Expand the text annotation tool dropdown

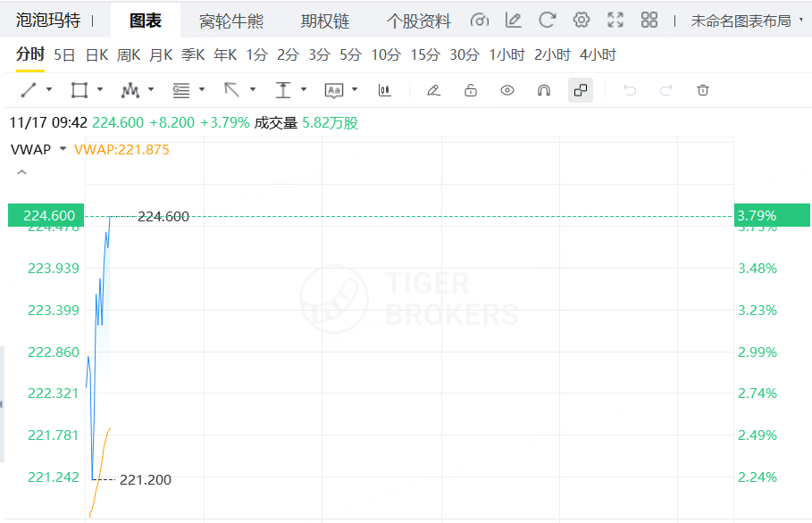[x=355, y=89]
